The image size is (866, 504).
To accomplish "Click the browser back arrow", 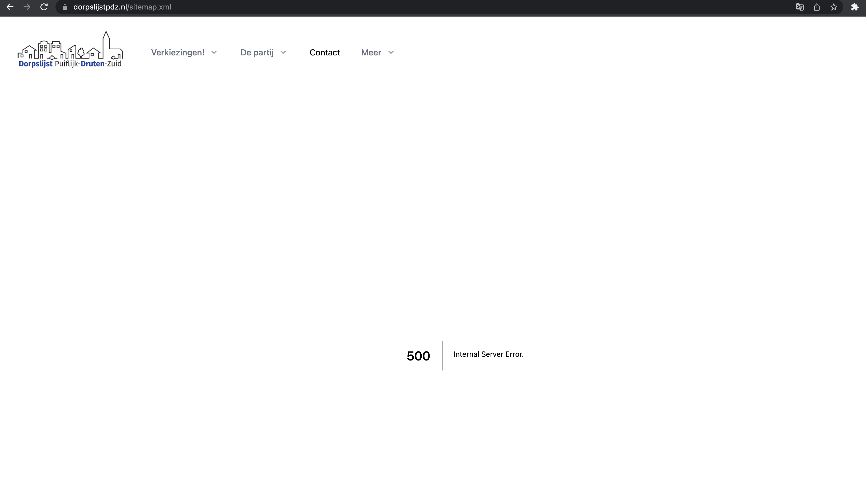I will (10, 7).
